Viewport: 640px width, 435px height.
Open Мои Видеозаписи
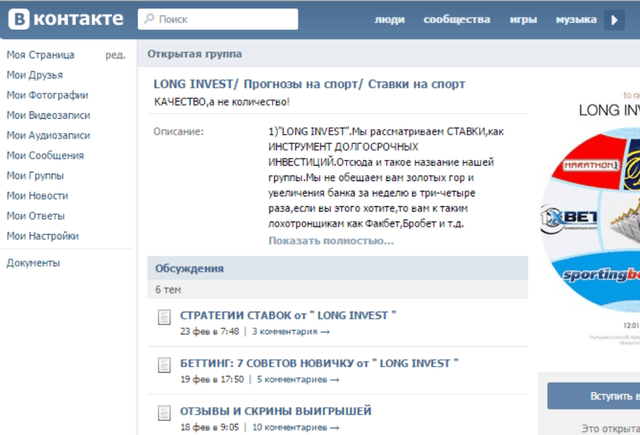(48, 115)
